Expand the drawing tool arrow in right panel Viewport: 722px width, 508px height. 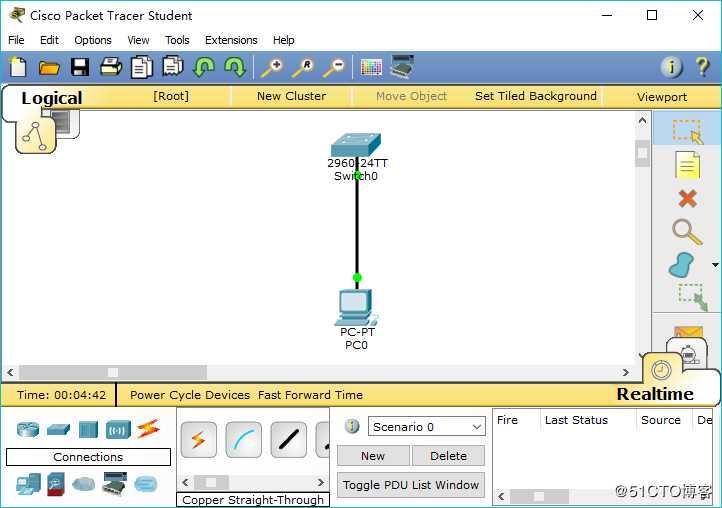click(715, 265)
